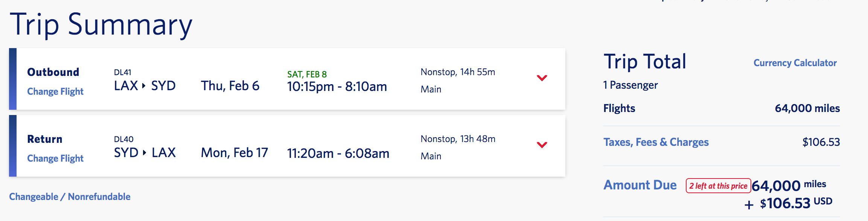Expand the Return flight details chevron

[542, 145]
